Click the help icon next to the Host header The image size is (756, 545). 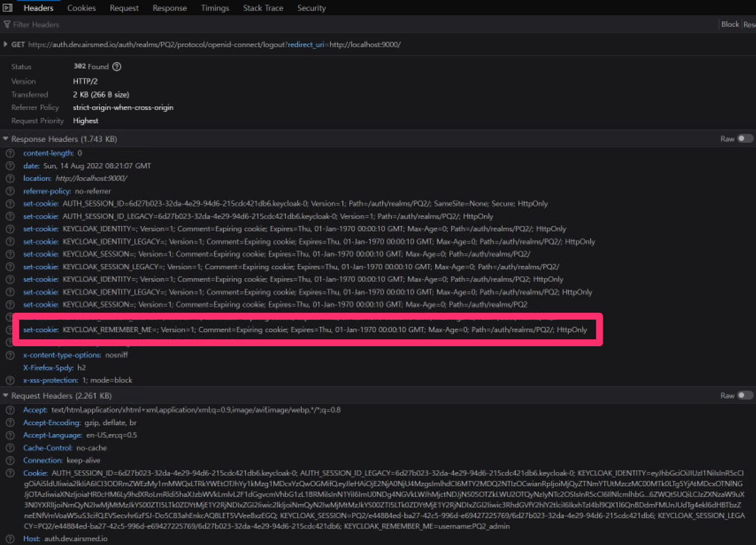(x=10, y=539)
